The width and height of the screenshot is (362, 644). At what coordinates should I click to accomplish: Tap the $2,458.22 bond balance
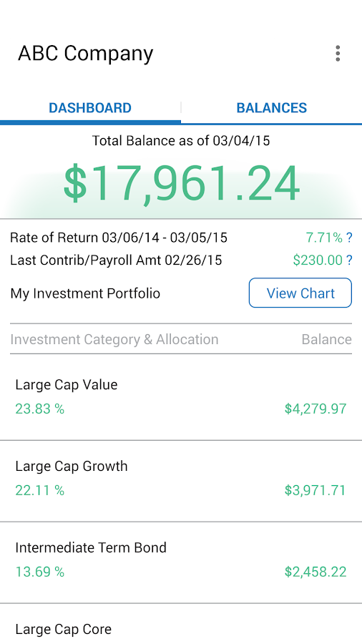(315, 572)
